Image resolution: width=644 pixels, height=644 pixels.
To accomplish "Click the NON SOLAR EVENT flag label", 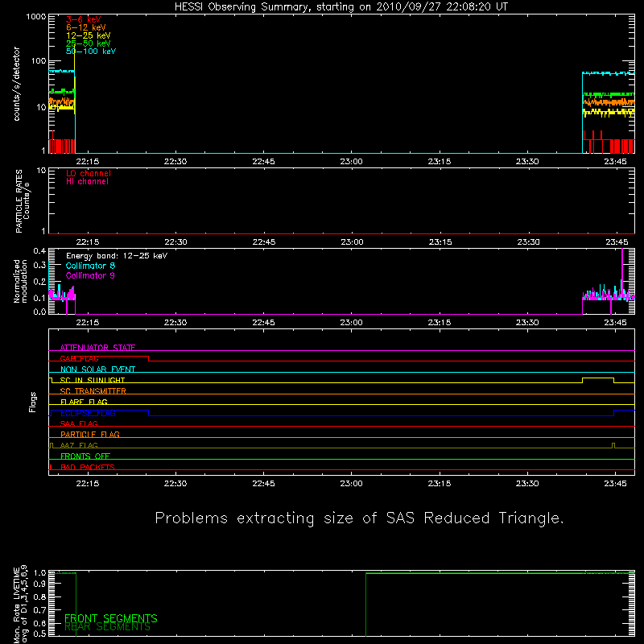I will [x=97, y=369].
